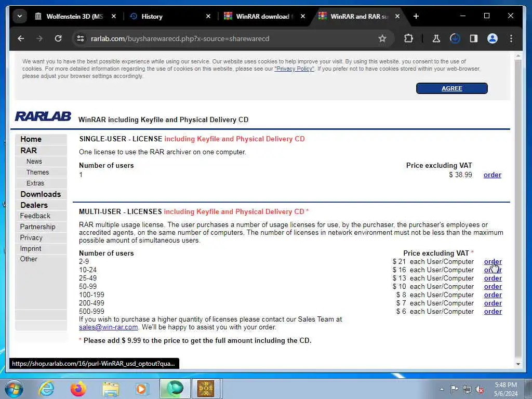Open the downloads icon in toolbar
This screenshot has width=532, height=399.
click(x=455, y=38)
